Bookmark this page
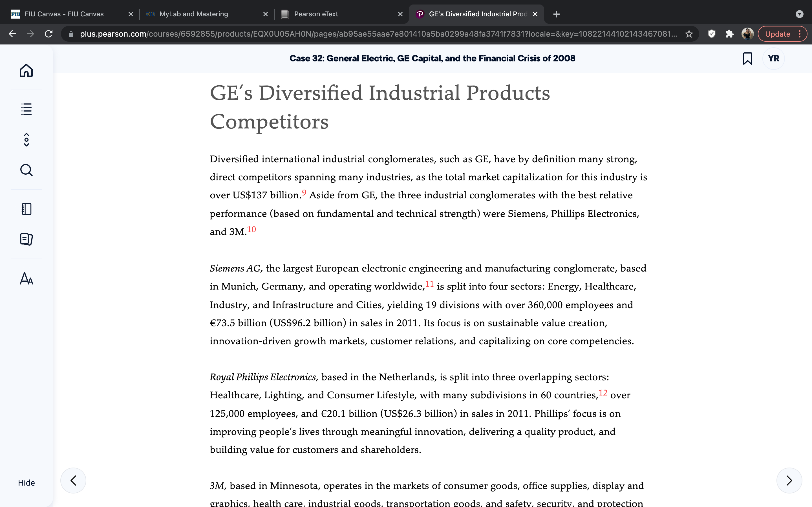The height and width of the screenshot is (507, 812). coord(747,58)
